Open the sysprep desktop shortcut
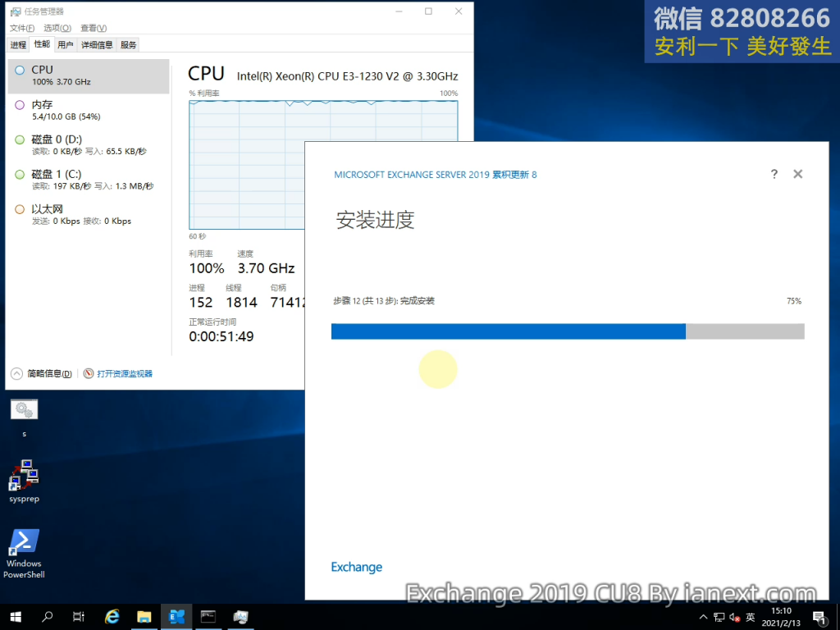The width and height of the screenshot is (840, 630). coord(24,476)
